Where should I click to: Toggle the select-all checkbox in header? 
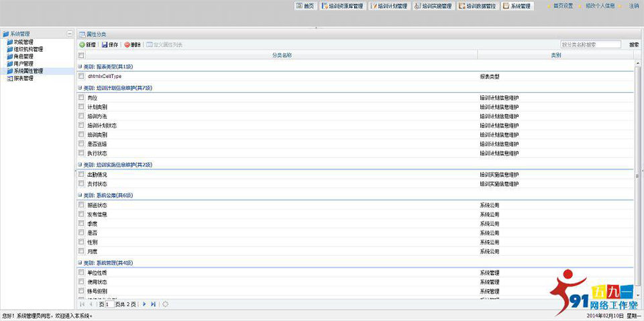tap(81, 55)
